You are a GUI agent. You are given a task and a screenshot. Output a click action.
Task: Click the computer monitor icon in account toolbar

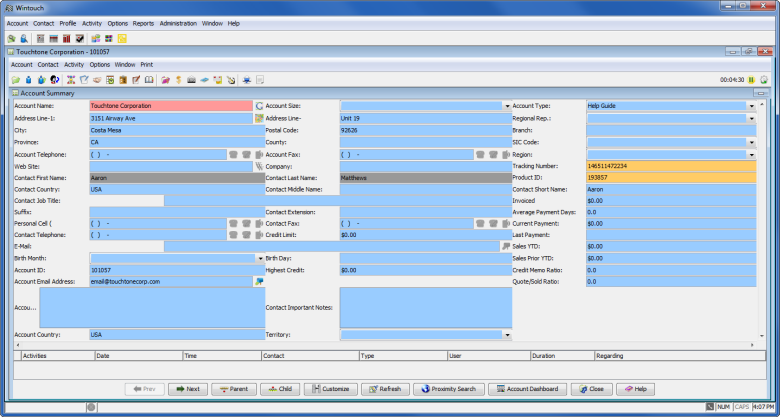tap(247, 80)
